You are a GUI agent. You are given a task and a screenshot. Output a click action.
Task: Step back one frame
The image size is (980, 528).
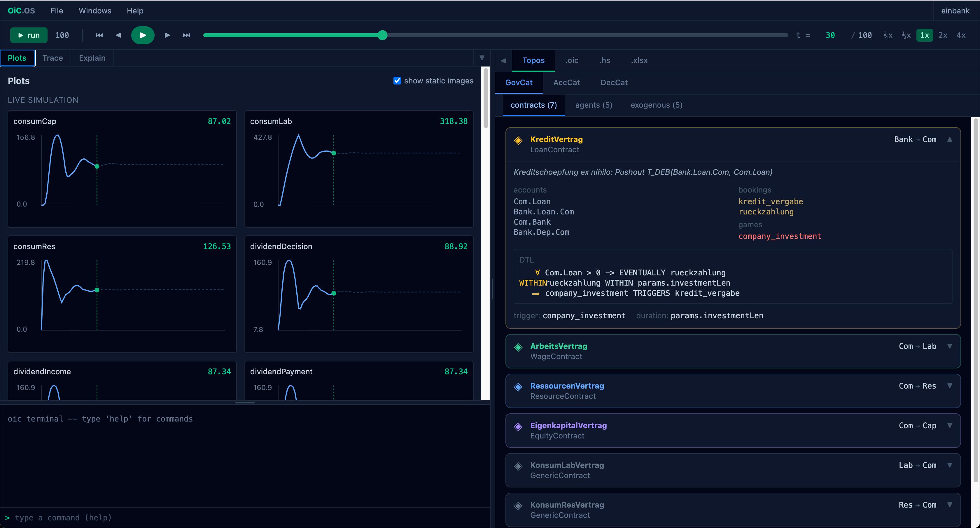(x=118, y=35)
